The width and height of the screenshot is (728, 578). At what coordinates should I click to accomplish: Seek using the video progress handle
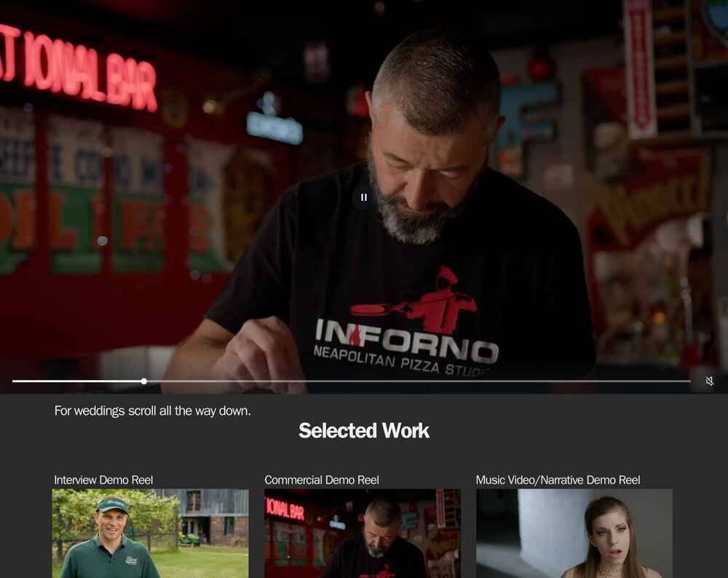(144, 381)
